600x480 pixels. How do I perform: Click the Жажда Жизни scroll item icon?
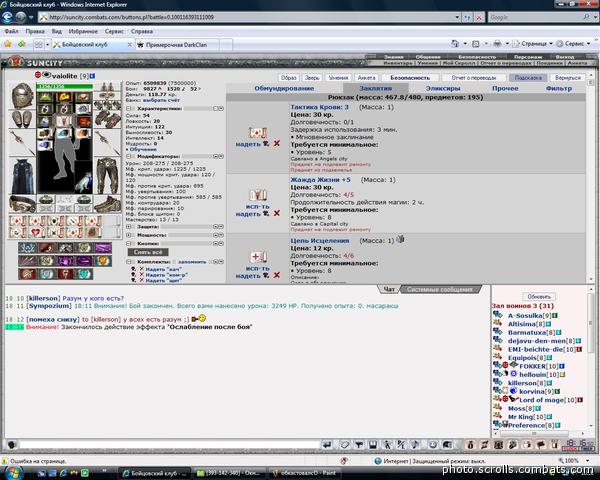point(258,195)
